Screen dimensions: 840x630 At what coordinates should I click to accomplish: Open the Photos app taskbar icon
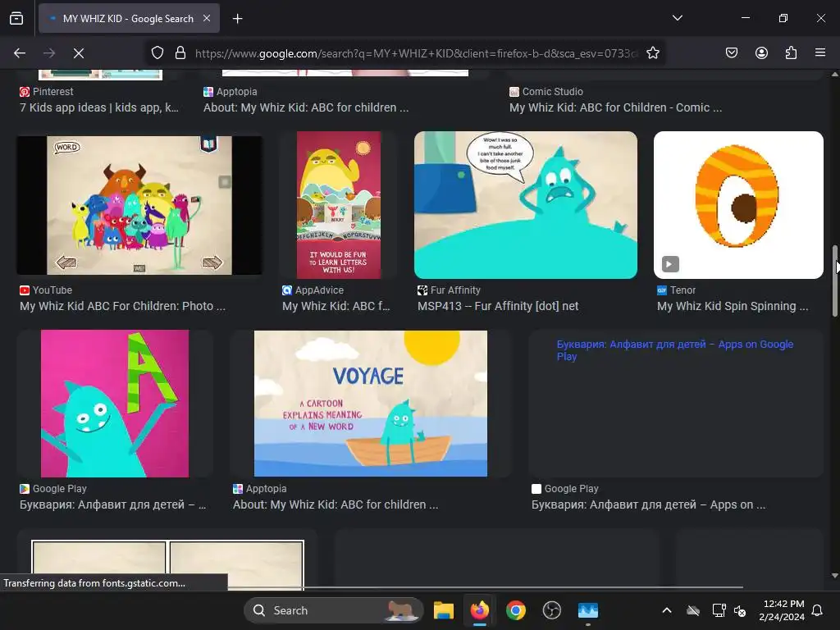[x=587, y=610]
